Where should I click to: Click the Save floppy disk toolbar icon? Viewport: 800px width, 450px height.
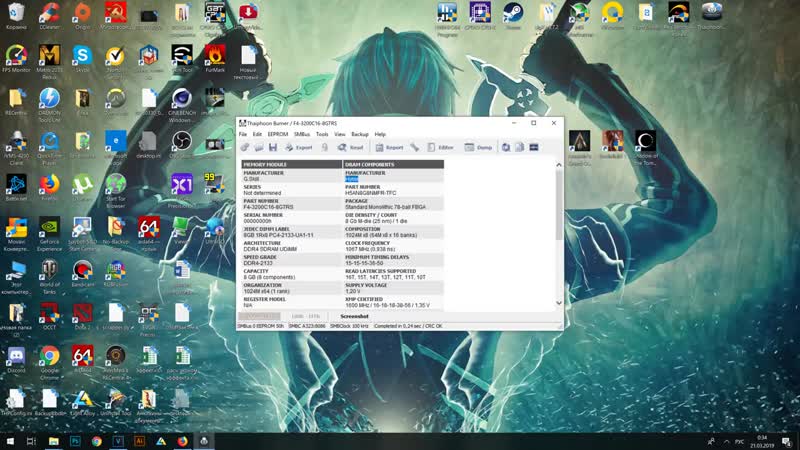(273, 147)
